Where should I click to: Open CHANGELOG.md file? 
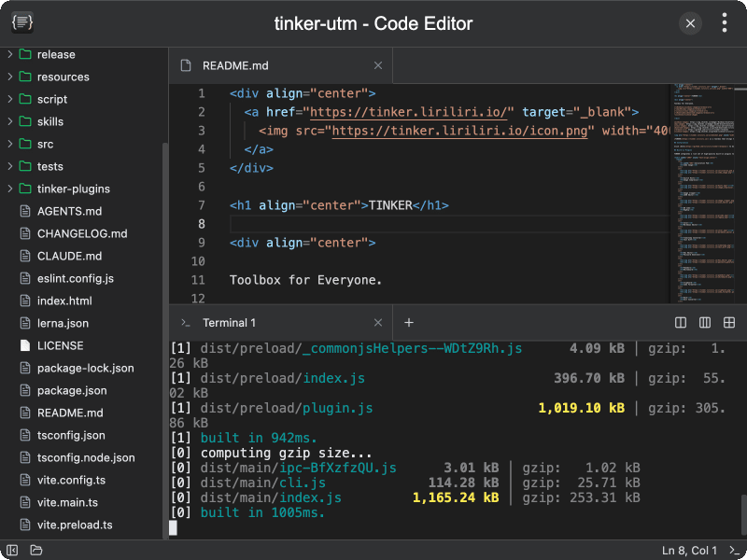81,233
